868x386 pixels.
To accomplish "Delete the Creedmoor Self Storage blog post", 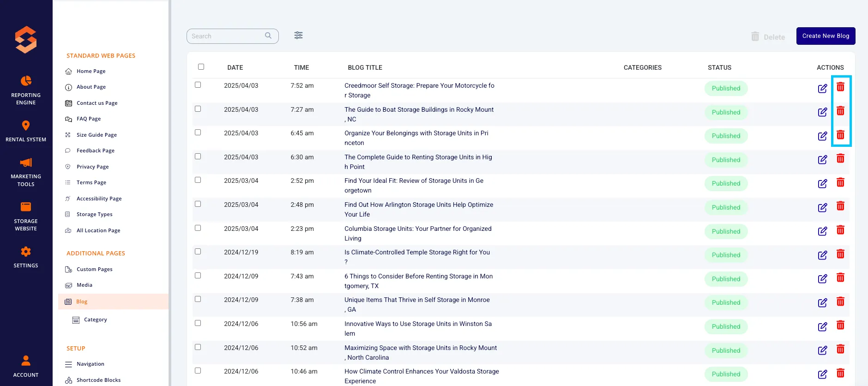I will click(x=840, y=87).
